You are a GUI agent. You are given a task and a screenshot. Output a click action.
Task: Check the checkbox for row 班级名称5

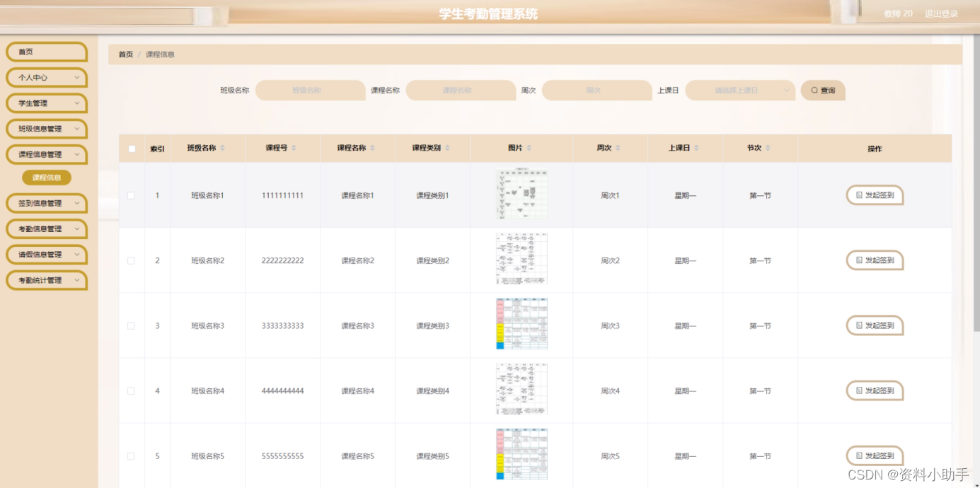pos(131,456)
